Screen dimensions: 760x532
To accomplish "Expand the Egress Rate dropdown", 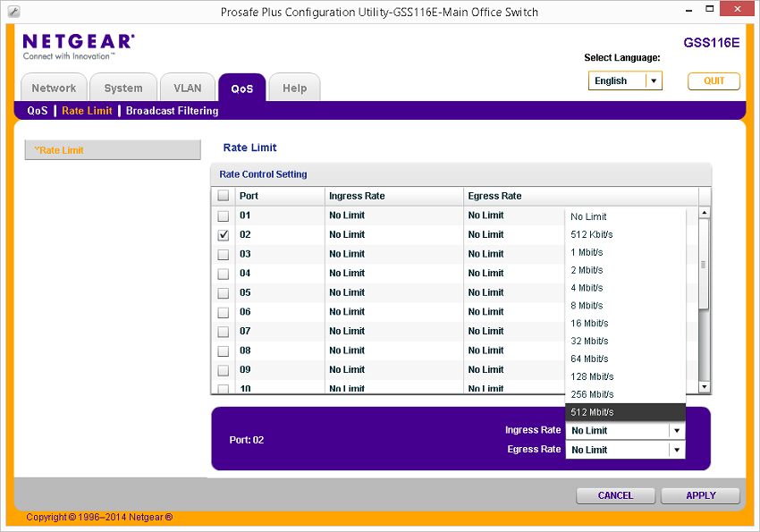I will coord(677,450).
